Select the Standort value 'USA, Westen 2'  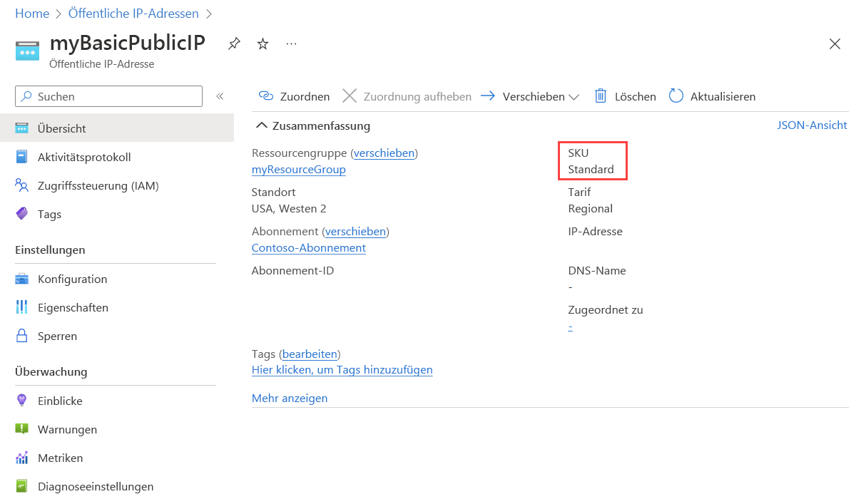(x=289, y=209)
